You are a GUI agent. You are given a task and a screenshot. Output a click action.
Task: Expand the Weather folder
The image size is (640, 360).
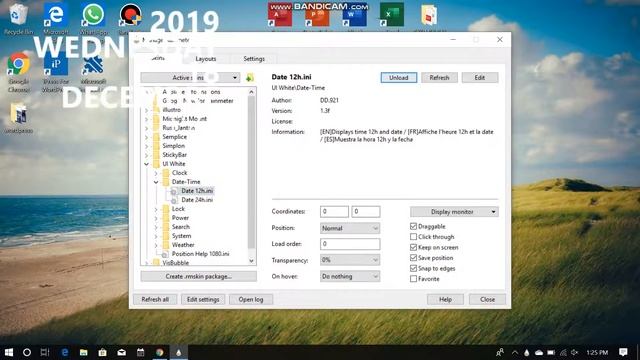coord(156,245)
